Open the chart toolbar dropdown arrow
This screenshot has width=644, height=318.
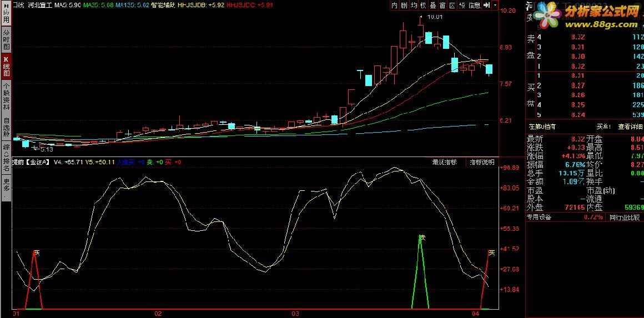click(x=495, y=6)
